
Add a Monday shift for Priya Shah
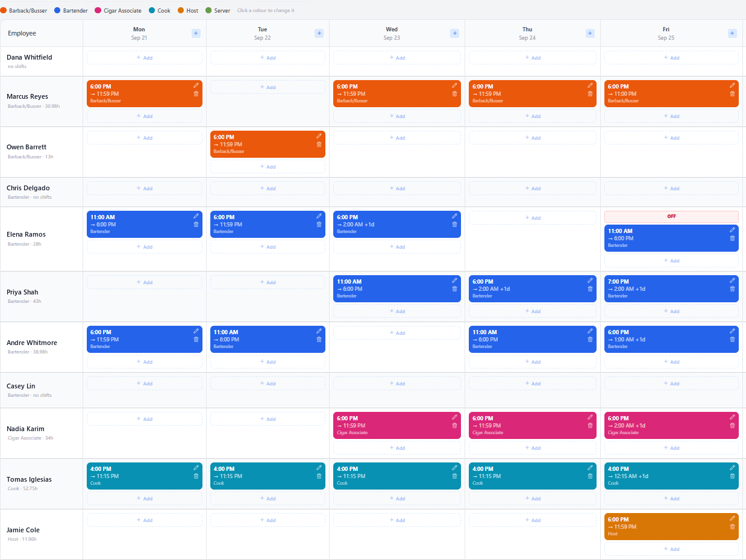[x=145, y=282]
